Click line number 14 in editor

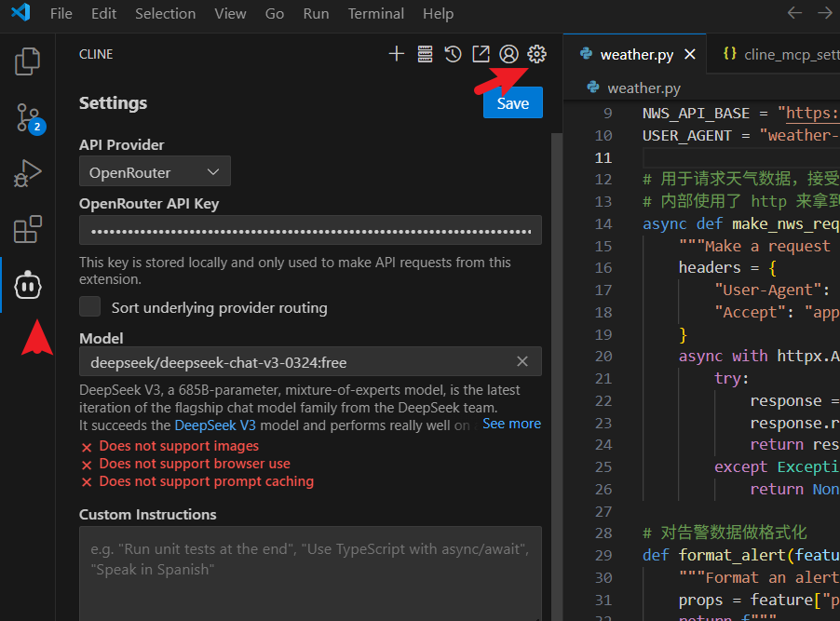603,224
